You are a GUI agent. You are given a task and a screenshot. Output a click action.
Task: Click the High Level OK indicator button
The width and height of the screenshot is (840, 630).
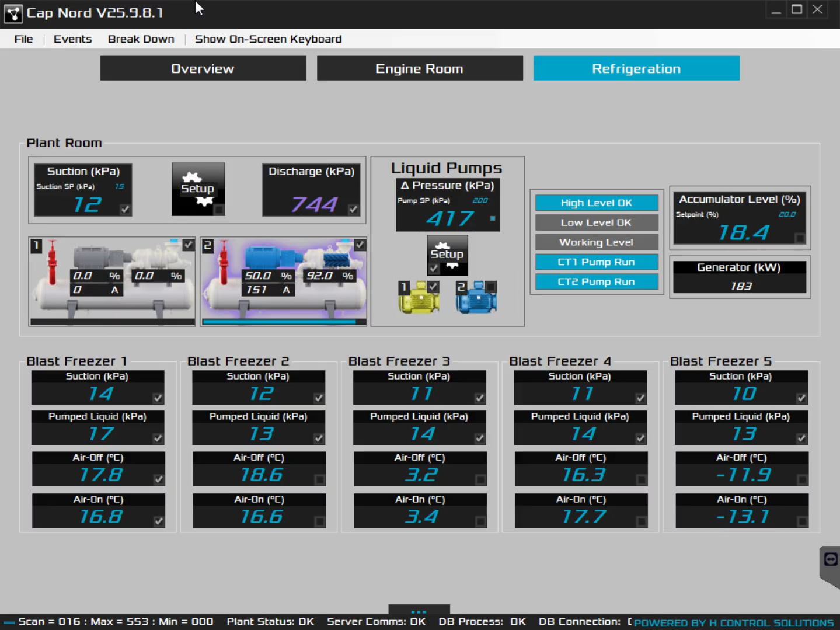click(x=596, y=203)
